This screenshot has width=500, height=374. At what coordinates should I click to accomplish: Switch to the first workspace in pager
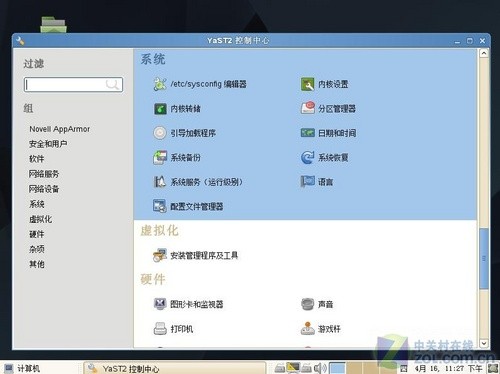[x=337, y=368]
